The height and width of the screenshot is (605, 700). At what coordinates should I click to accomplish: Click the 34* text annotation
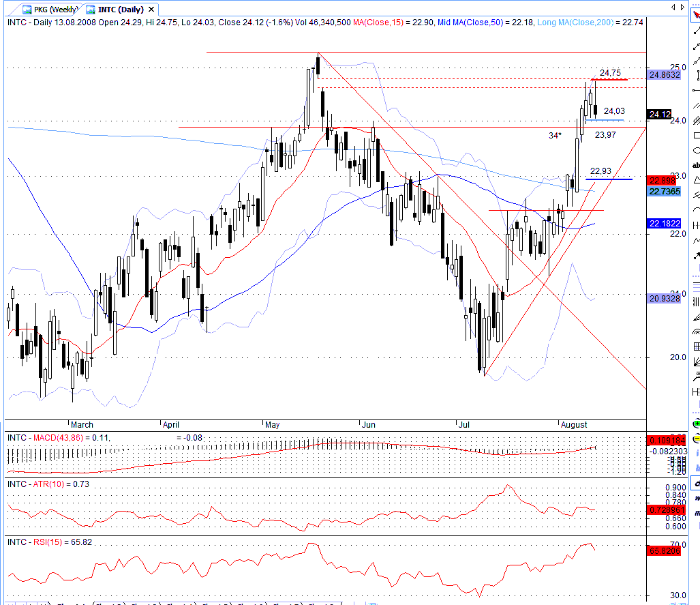pyautogui.click(x=555, y=135)
